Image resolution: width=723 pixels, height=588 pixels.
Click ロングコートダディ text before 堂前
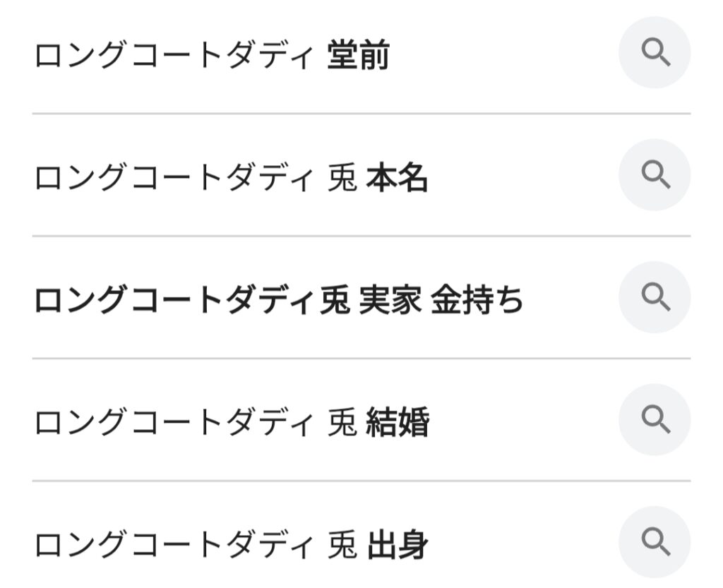coord(173,56)
